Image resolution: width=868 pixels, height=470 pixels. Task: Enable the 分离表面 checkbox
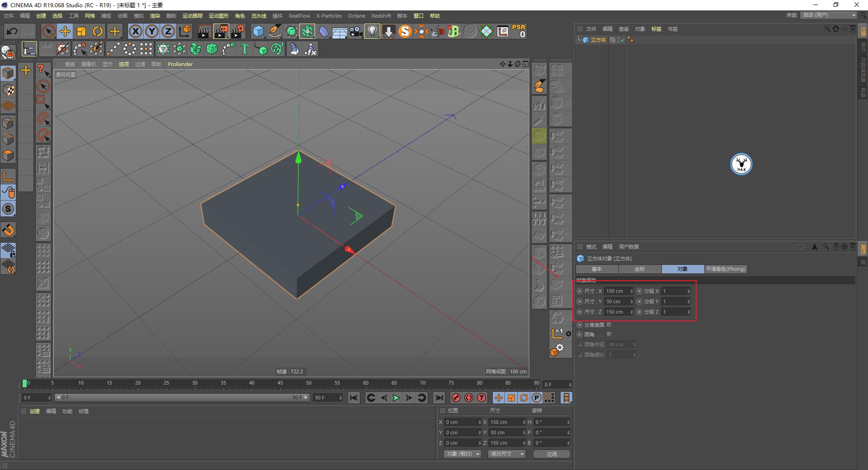click(x=609, y=324)
